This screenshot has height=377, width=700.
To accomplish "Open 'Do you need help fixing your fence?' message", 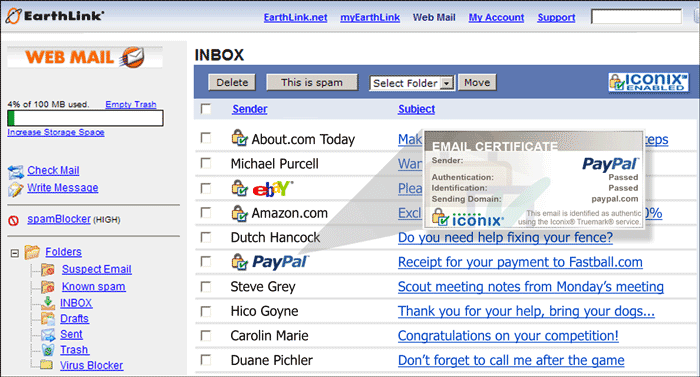I will (x=505, y=237).
